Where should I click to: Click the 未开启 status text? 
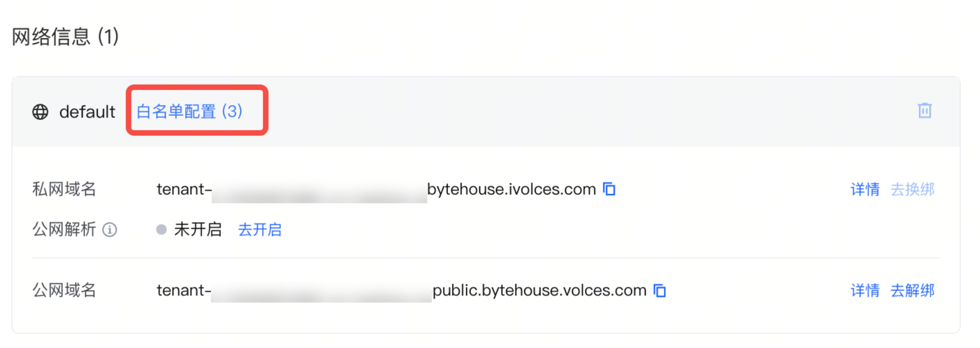coord(198,230)
